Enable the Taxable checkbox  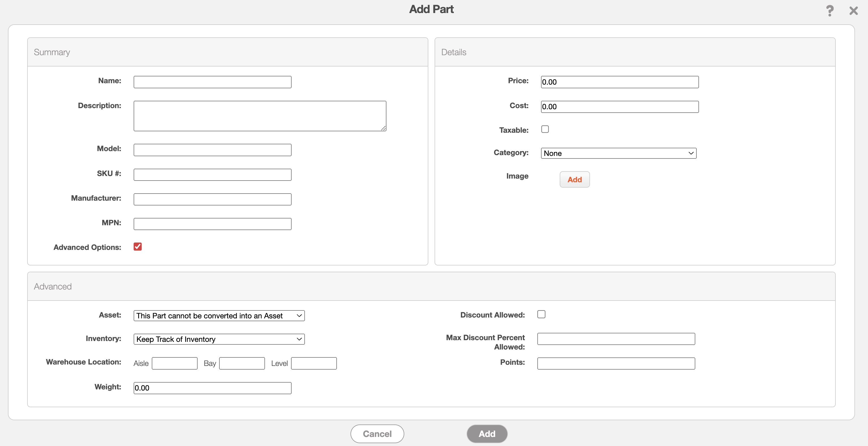tap(545, 129)
